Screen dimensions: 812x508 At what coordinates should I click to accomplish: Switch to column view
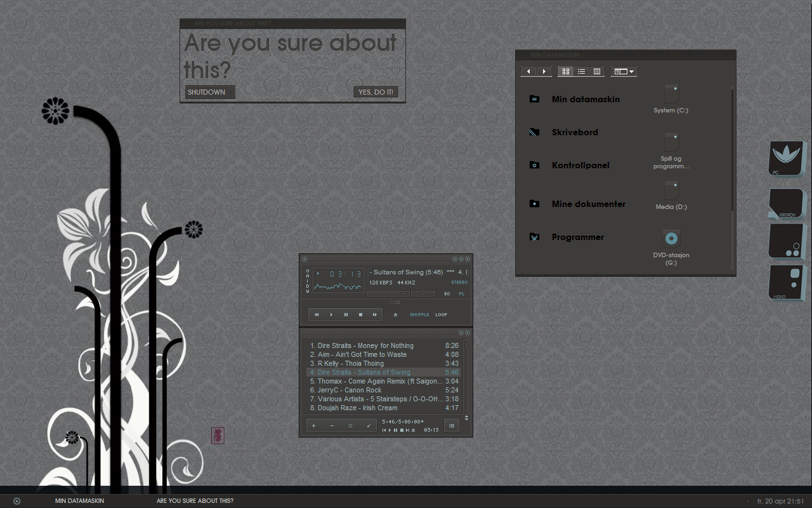(x=596, y=72)
